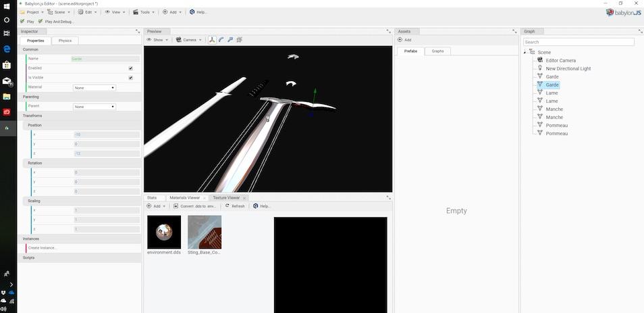Click the Scaling z field
644x313 pixels.
click(x=107, y=229)
